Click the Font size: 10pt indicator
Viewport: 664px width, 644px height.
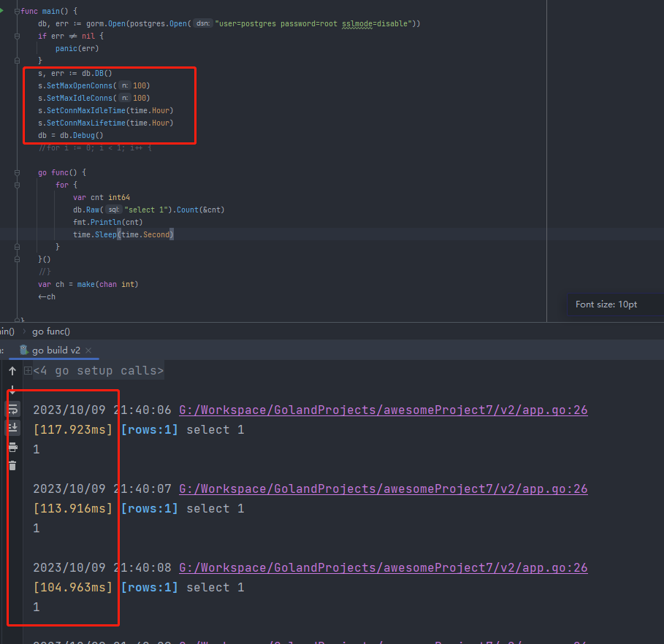click(606, 304)
